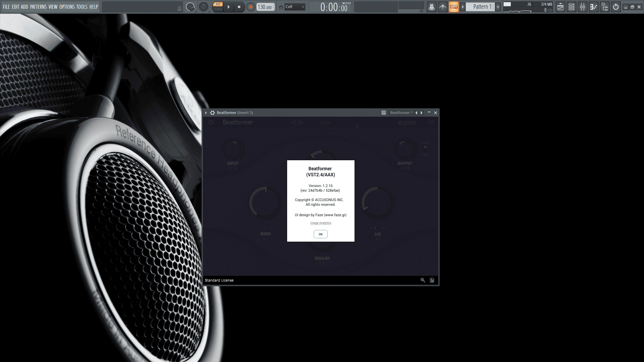644x362 pixels.
Task: Open the HELP menu
Action: (94, 7)
